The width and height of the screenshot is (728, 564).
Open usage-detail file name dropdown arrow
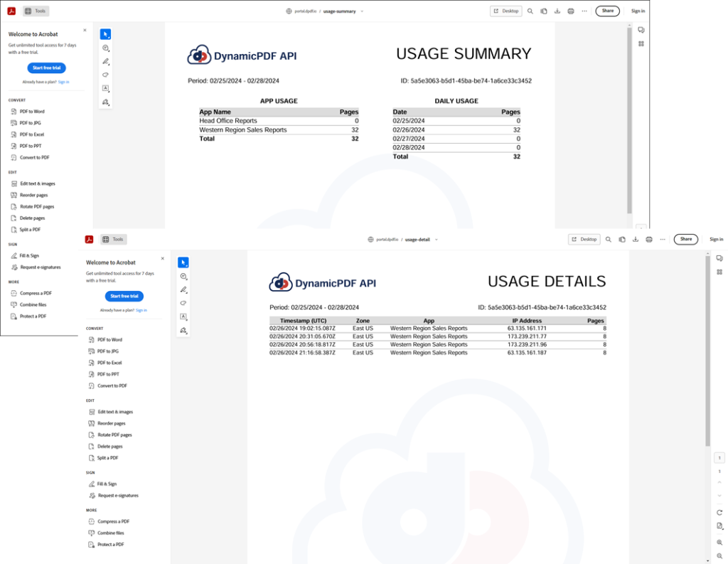[x=437, y=240]
